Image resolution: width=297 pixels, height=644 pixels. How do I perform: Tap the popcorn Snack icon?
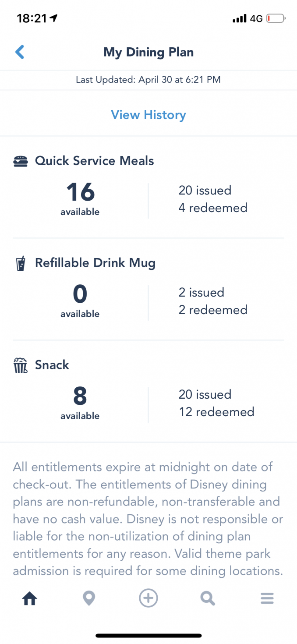[20, 365]
